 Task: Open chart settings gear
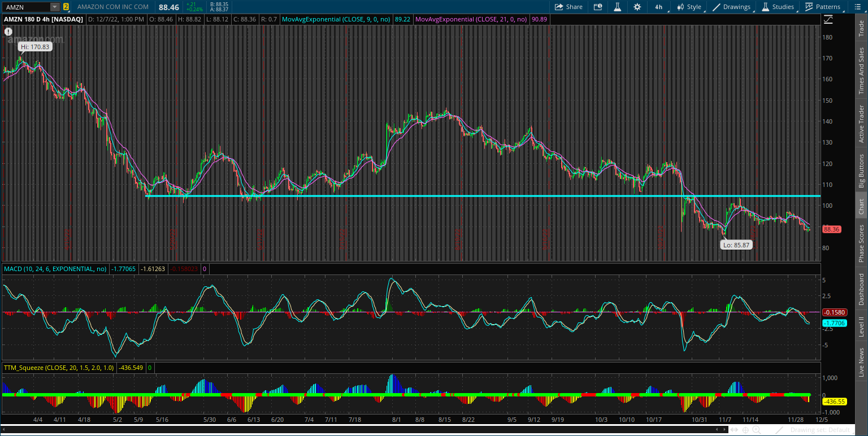point(637,7)
